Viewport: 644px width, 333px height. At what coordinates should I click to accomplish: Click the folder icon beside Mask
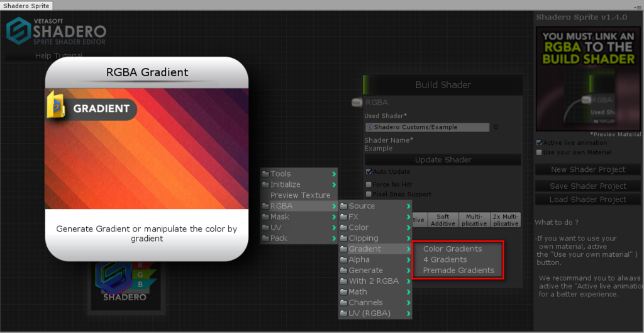[265, 217]
